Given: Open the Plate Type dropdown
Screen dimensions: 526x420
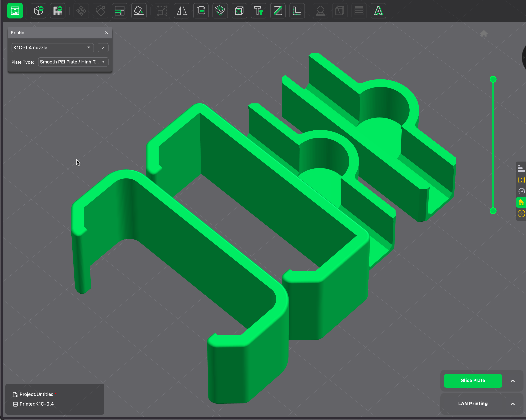Looking at the screenshot, I should pyautogui.click(x=73, y=62).
